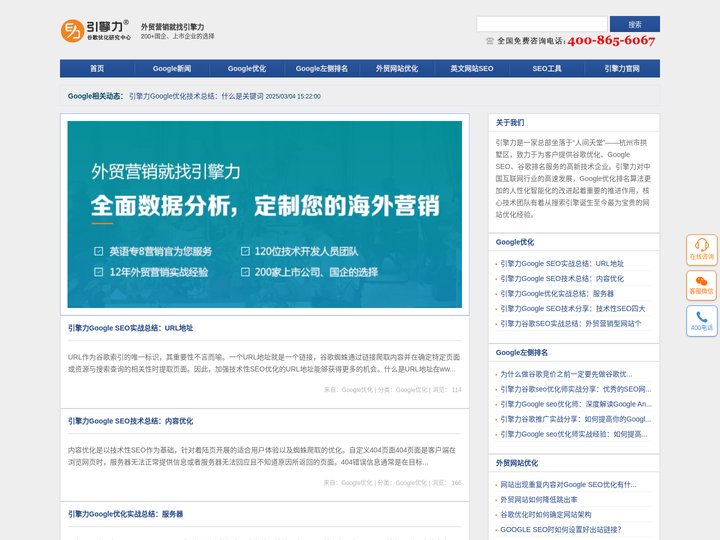
Task: Open sidebar link 网站出现重复内容对Google SEO优化
Action: [568, 484]
